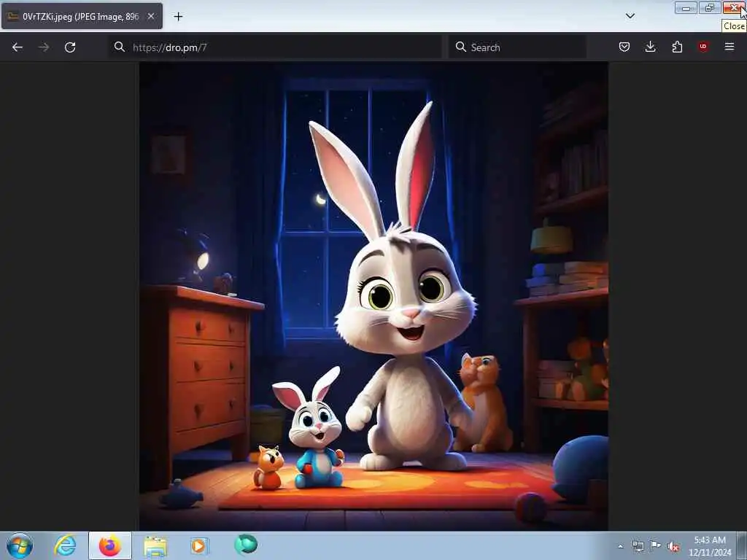Image resolution: width=747 pixels, height=560 pixels.
Task: Click the Firefox taskbar button
Action: [x=109, y=545]
